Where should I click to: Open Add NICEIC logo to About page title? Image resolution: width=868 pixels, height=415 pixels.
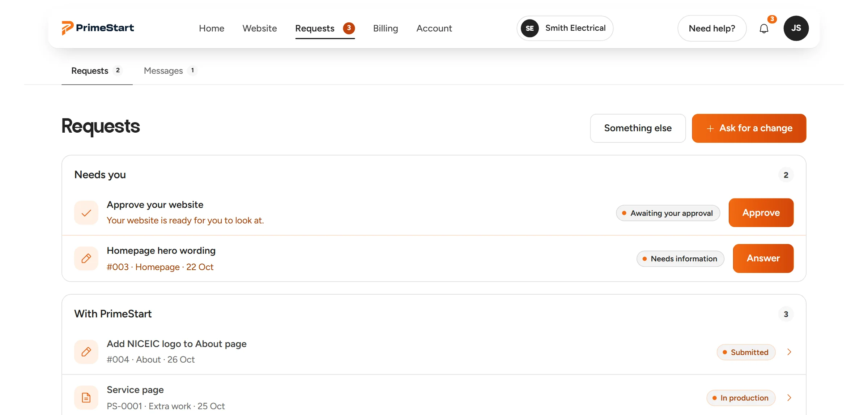coord(176,344)
